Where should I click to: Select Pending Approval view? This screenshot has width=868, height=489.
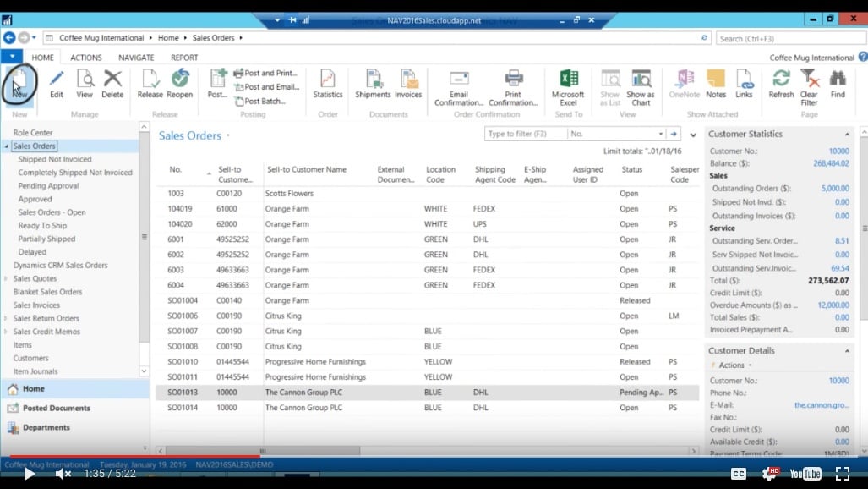coord(49,186)
